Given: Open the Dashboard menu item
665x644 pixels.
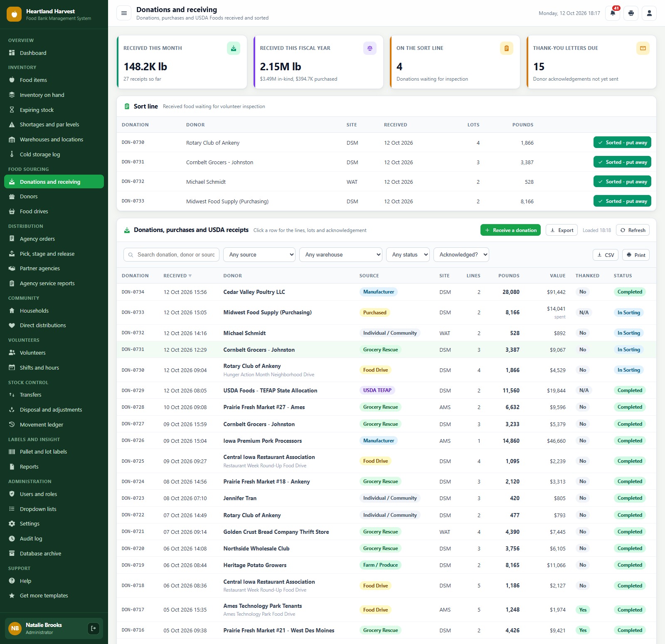Looking at the screenshot, I should [54, 53].
